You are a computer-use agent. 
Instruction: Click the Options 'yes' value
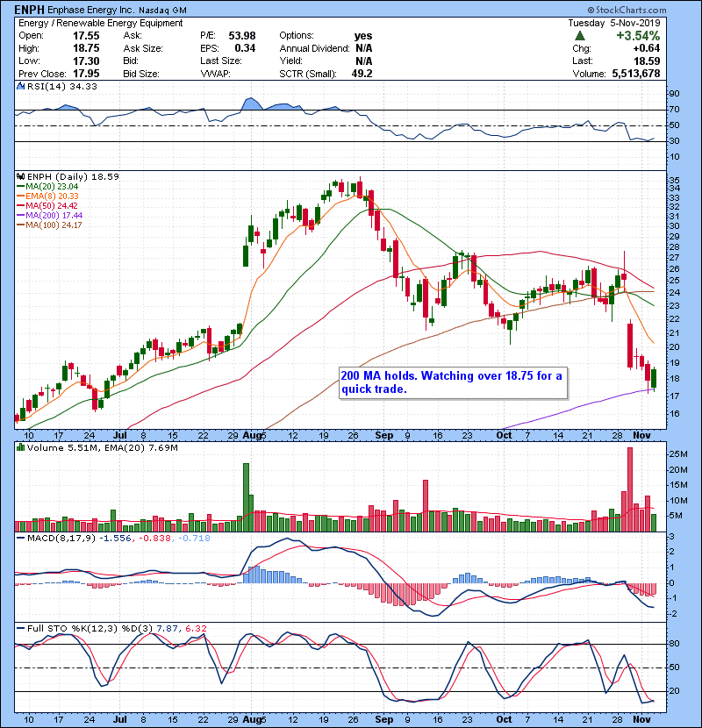pyautogui.click(x=363, y=36)
